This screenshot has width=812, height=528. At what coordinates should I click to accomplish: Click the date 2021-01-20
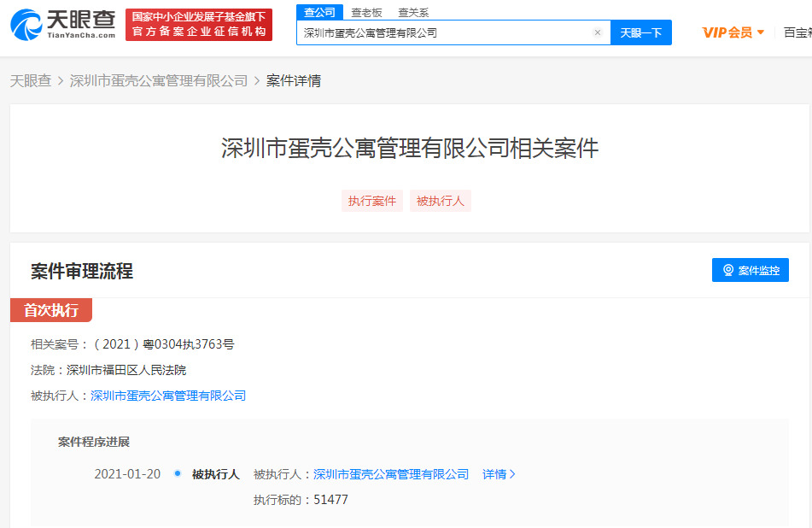click(x=127, y=474)
